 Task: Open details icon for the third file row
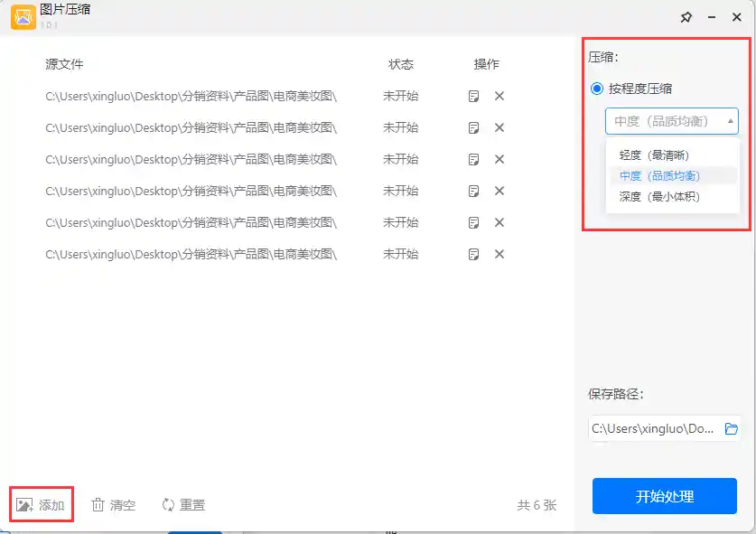point(473,159)
